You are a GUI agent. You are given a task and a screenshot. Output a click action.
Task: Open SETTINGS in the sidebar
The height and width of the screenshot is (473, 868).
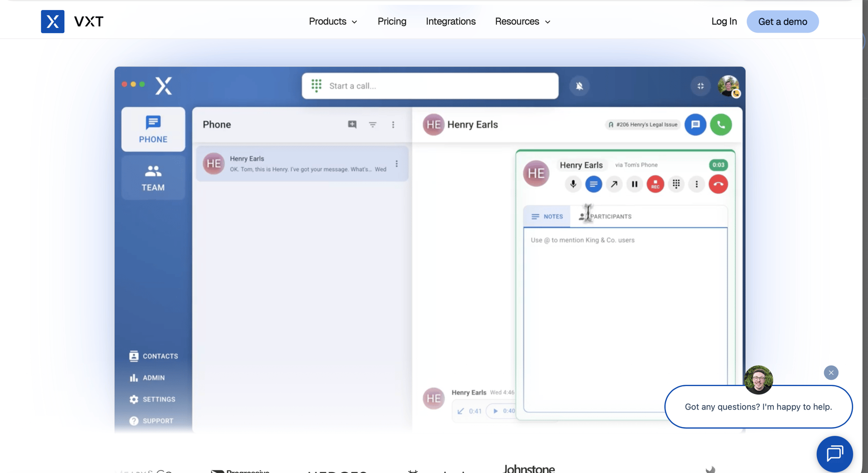point(152,399)
